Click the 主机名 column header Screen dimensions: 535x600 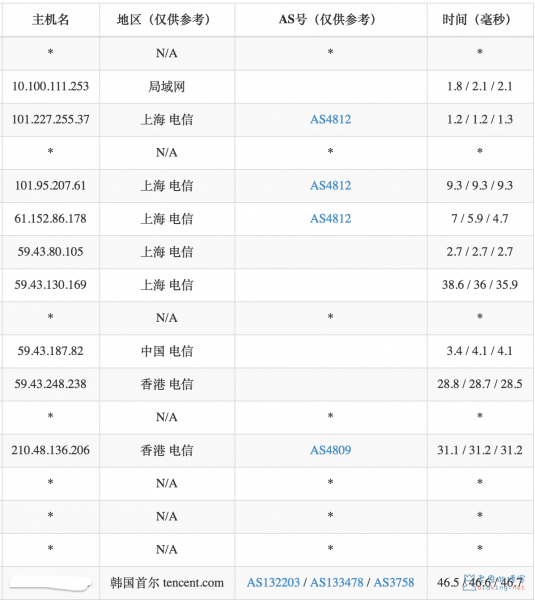pos(51,20)
